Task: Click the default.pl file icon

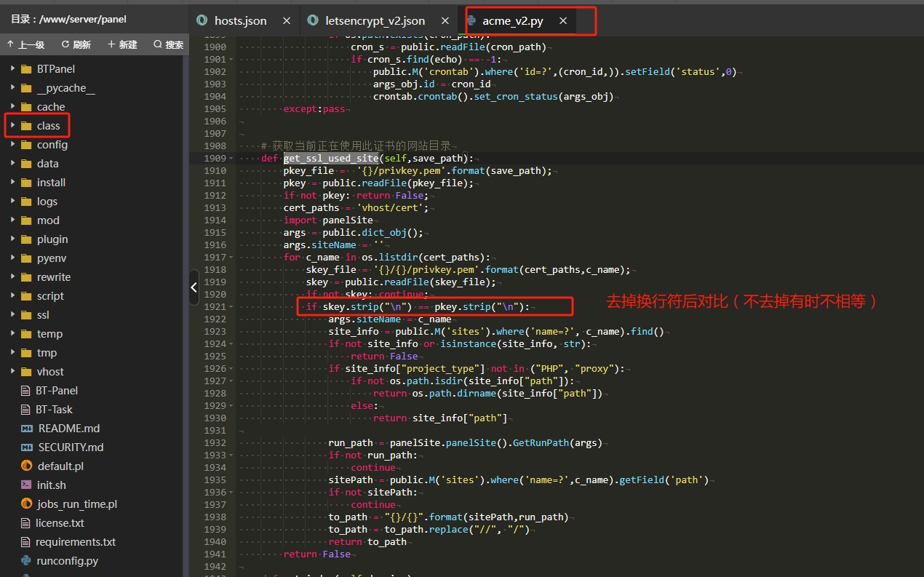Action: tap(26, 466)
